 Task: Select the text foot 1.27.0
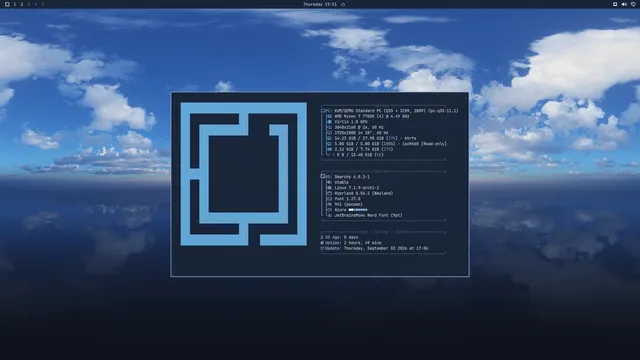pos(347,199)
